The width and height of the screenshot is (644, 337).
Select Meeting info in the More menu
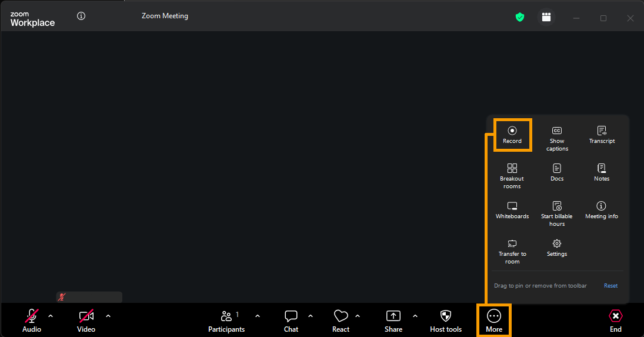601,209
